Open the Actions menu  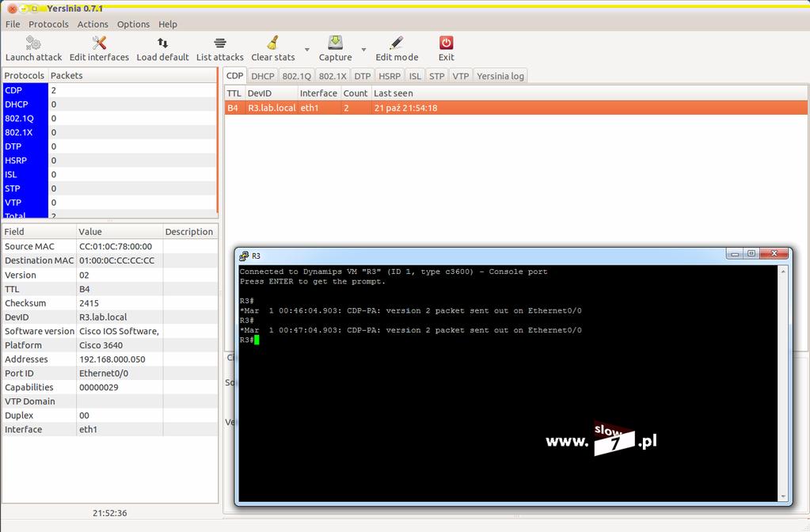click(93, 25)
